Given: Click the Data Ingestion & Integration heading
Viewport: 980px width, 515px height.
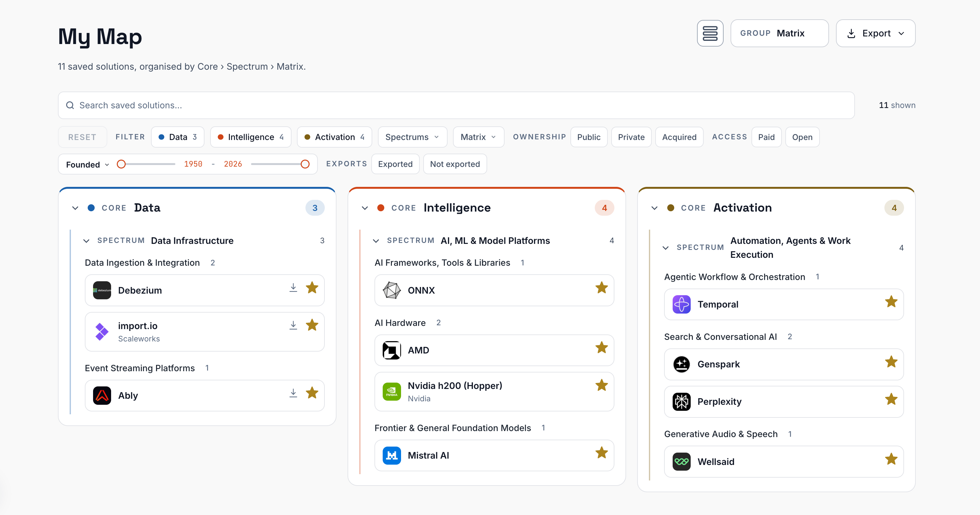Looking at the screenshot, I should click(x=142, y=263).
